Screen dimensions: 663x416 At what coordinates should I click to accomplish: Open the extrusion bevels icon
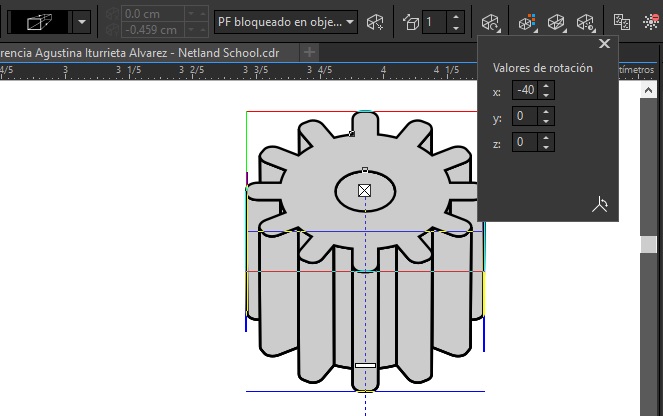pyautogui.click(x=558, y=21)
